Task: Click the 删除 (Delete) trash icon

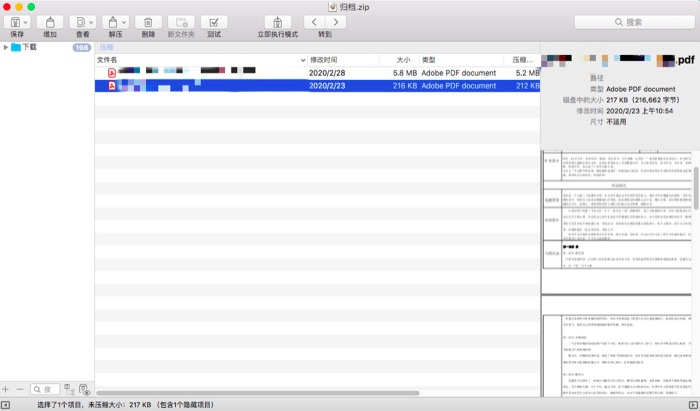Action: tap(148, 21)
